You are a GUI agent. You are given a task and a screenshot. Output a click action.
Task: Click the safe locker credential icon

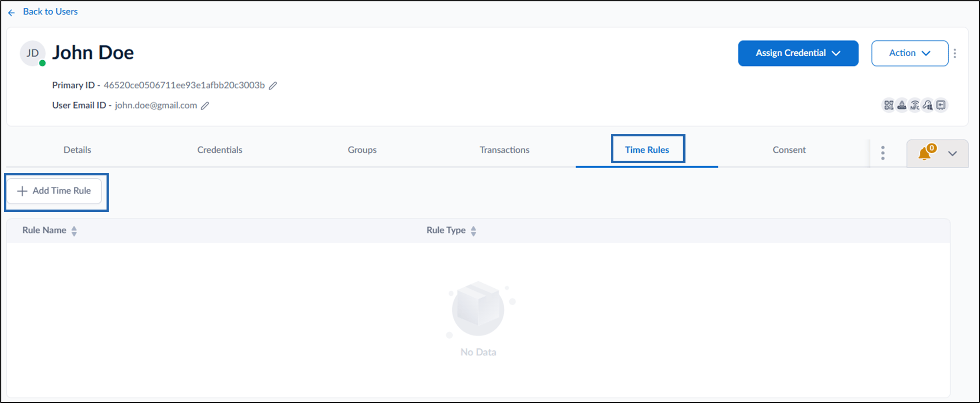941,105
